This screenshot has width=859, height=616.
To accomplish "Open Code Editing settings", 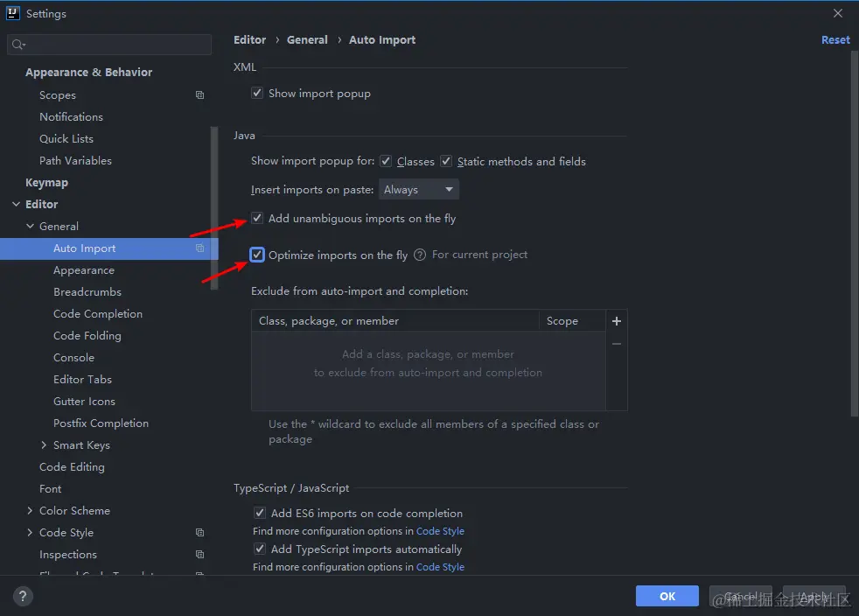I will (x=72, y=467).
